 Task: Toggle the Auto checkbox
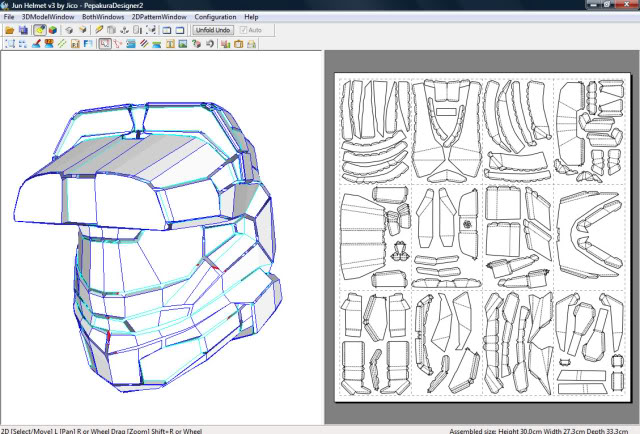[244, 31]
